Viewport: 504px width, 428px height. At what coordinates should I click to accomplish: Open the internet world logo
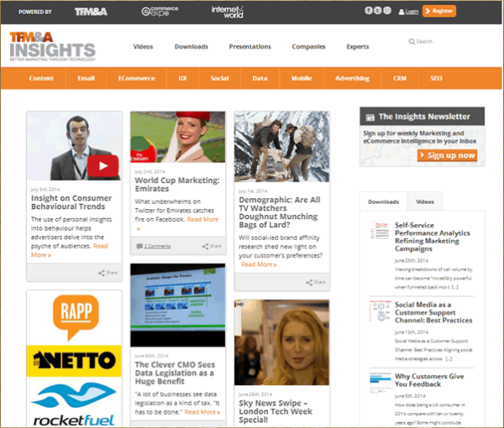pyautogui.click(x=228, y=12)
